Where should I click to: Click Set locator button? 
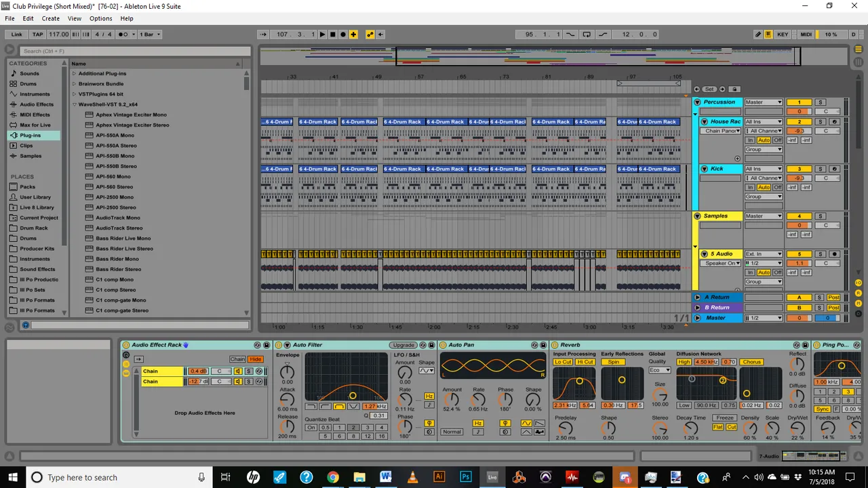[x=709, y=89]
